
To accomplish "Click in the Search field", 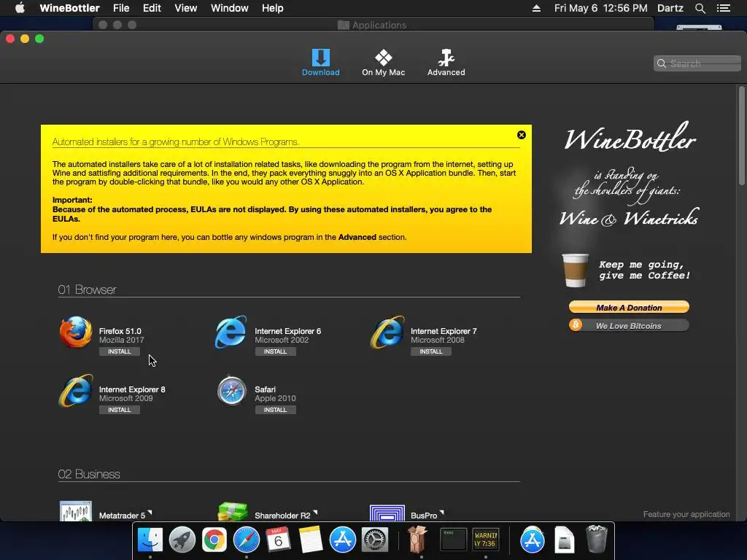I will (x=697, y=63).
